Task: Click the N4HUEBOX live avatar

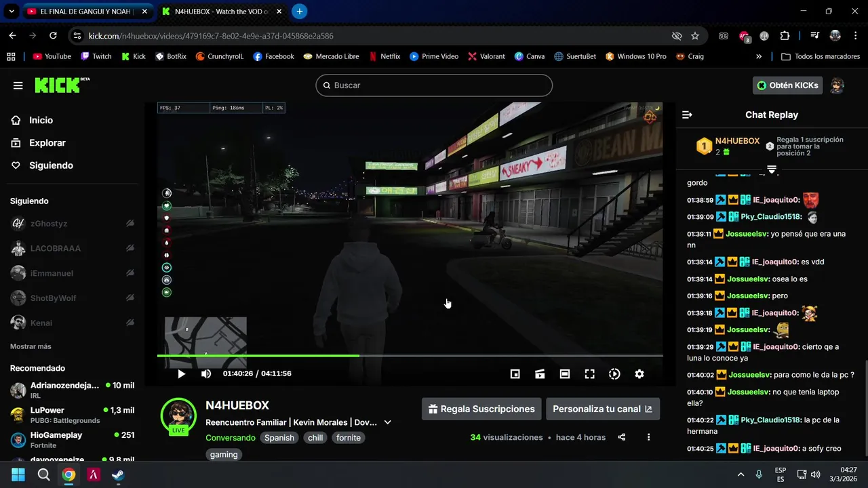Action: coord(178,415)
